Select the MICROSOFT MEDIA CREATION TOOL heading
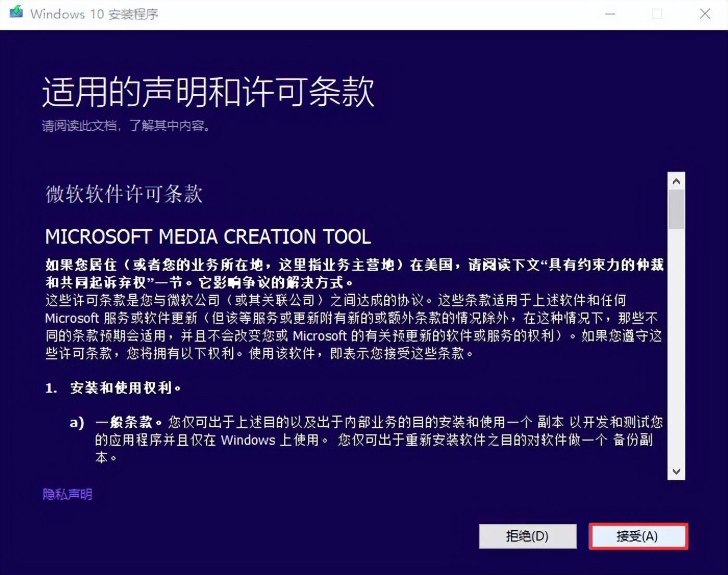 click(x=207, y=236)
